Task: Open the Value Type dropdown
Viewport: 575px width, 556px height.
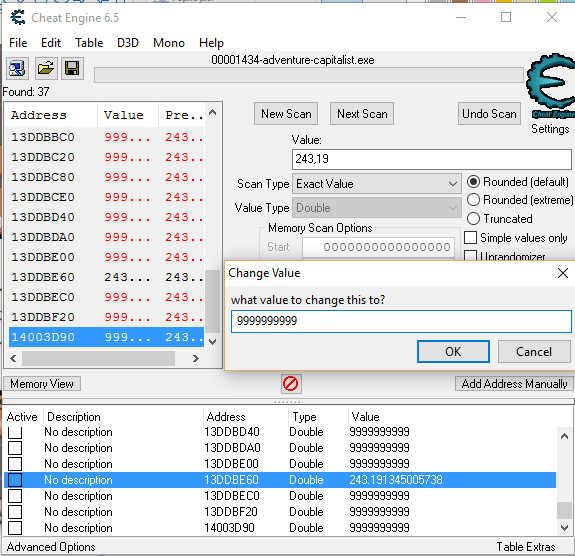Action: click(x=377, y=208)
